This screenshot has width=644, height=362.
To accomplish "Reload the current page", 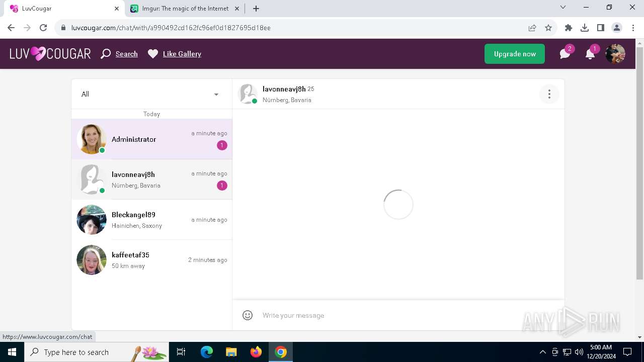I will click(43, 28).
